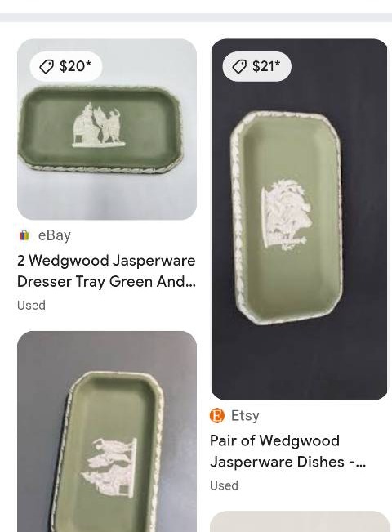392x532 pixels.
Task: Click the white cameo figures on the unlabeled tray
Action: click(109, 467)
